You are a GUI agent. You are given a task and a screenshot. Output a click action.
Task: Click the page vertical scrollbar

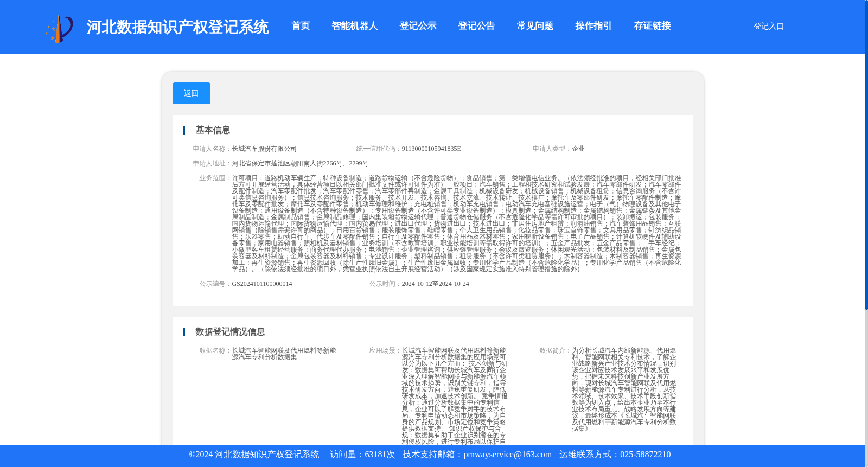point(866,155)
